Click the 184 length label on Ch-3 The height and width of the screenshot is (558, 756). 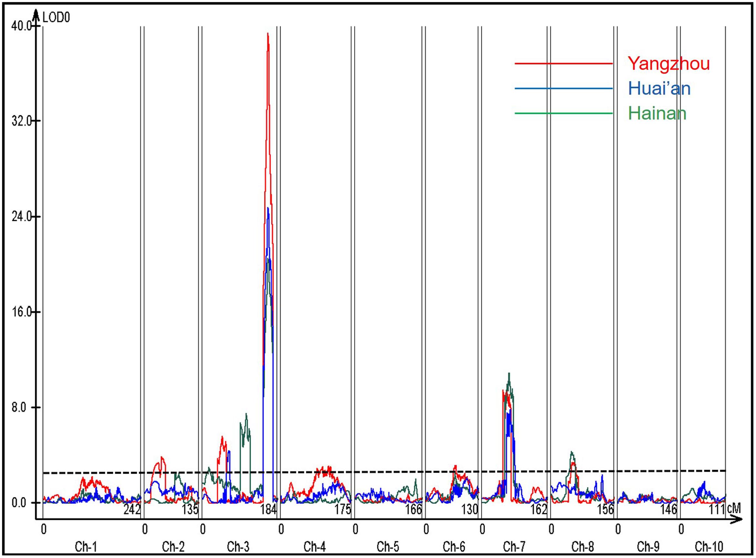[268, 510]
